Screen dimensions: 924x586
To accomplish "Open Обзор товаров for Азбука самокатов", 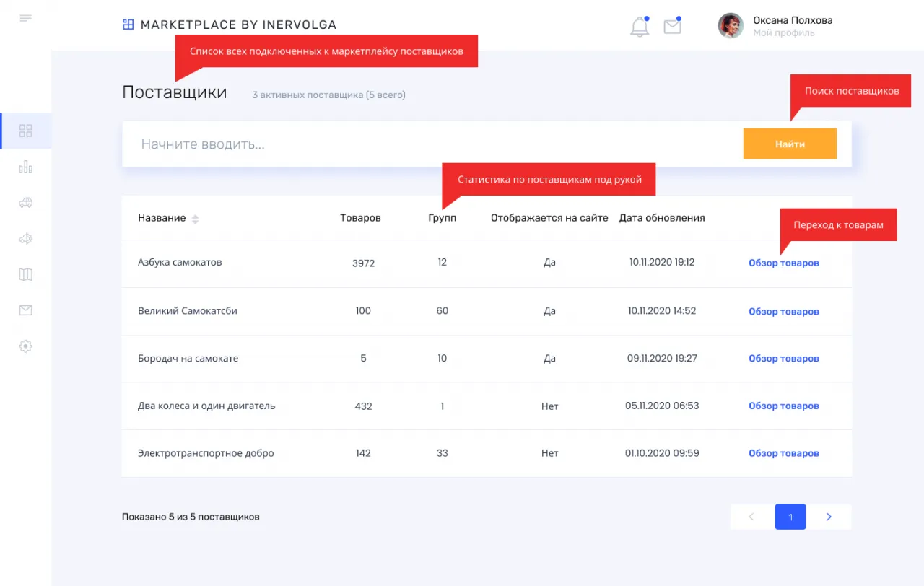I will 783,263.
